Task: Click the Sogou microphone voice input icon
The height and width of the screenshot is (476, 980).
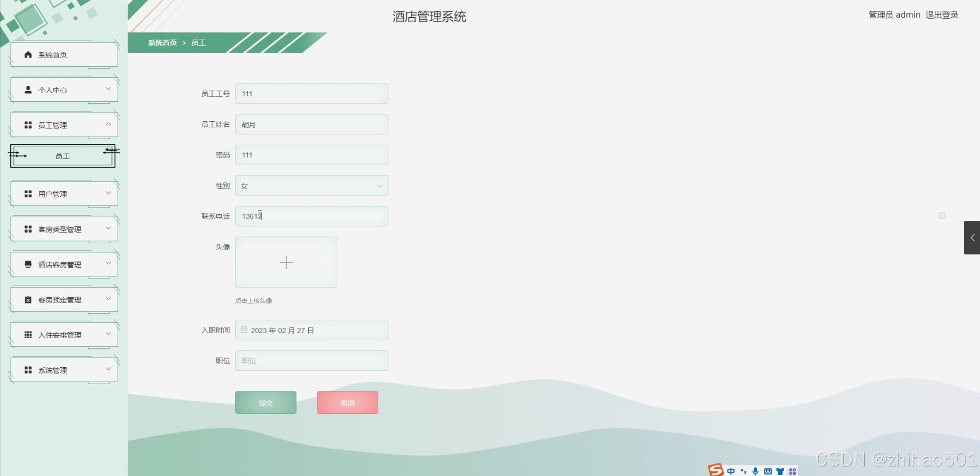Action: pos(755,471)
